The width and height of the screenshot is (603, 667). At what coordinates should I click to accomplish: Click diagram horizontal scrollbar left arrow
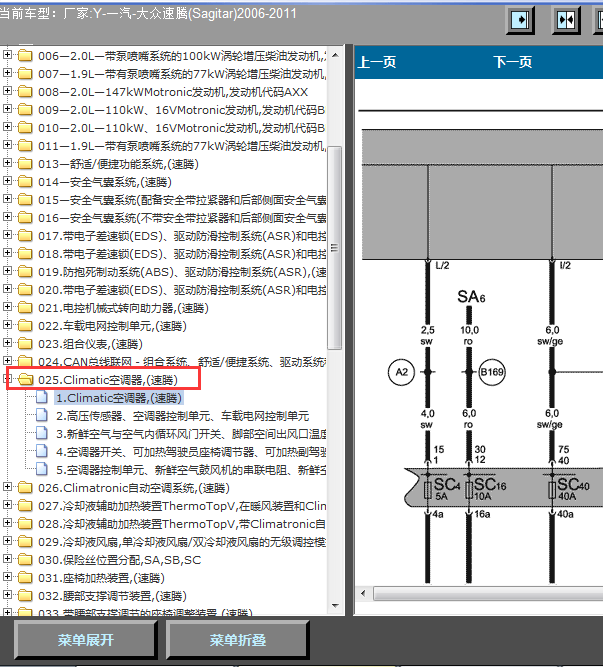(x=363, y=593)
